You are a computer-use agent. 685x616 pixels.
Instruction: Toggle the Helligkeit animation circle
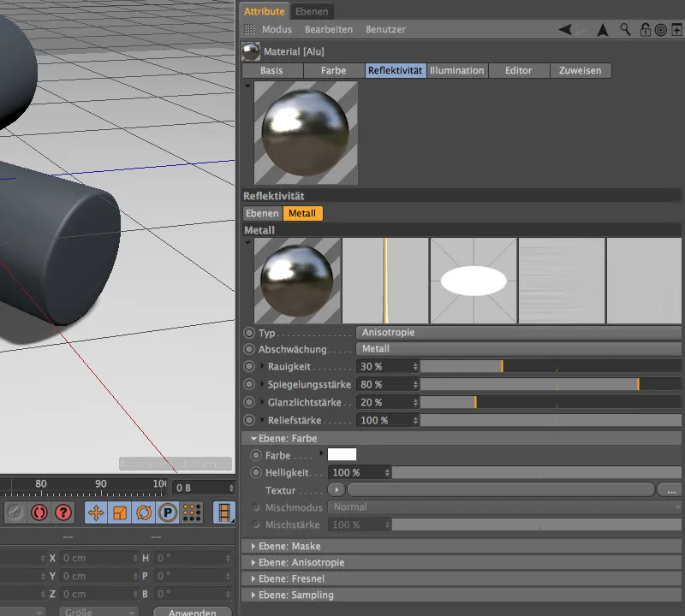[x=256, y=472]
